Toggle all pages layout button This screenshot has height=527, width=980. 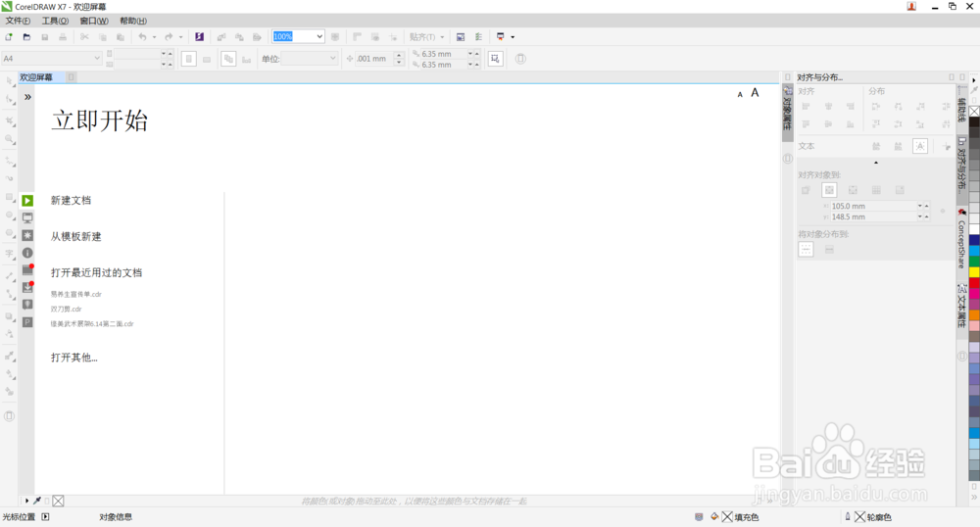coord(228,59)
